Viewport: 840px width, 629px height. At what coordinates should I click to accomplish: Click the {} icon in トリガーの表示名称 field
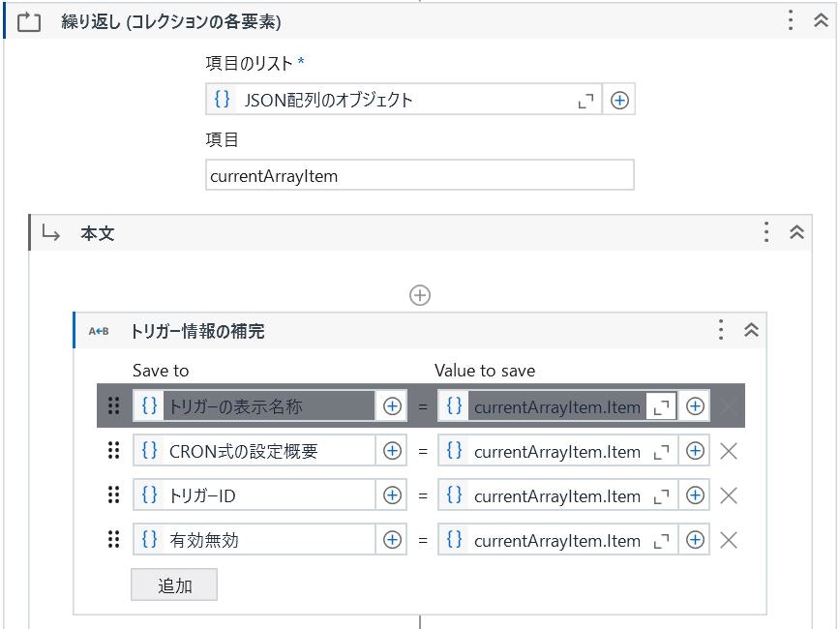pyautogui.click(x=150, y=405)
